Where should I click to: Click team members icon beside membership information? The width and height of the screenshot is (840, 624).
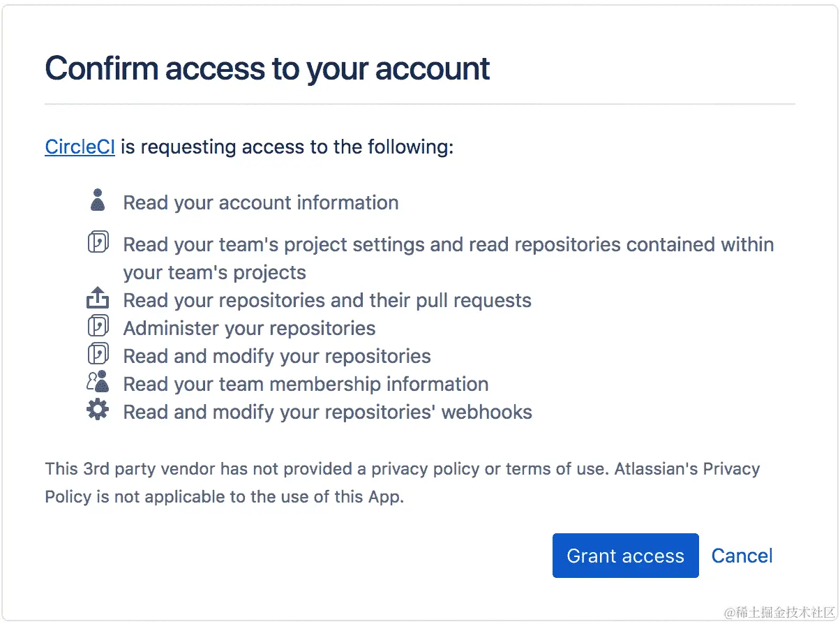[98, 382]
